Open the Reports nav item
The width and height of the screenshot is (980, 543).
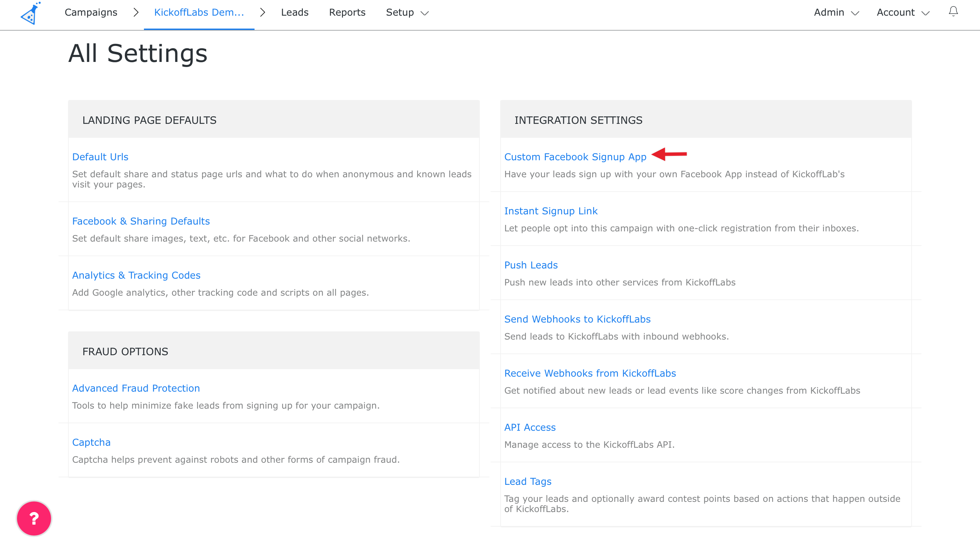(x=347, y=13)
